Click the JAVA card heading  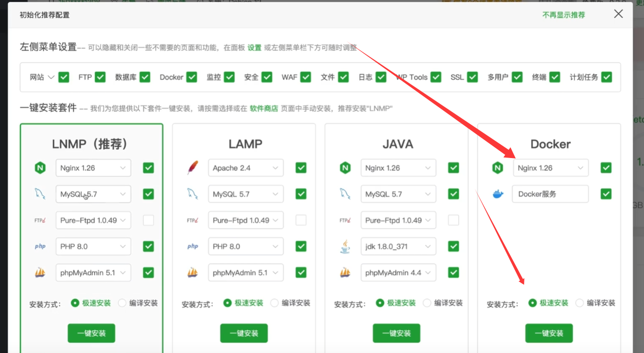[398, 144]
